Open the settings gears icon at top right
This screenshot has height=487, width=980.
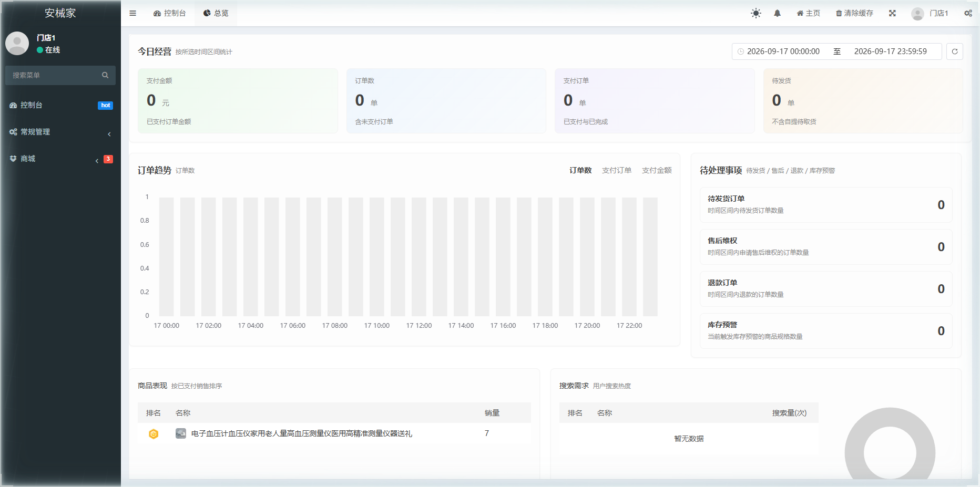(x=968, y=13)
